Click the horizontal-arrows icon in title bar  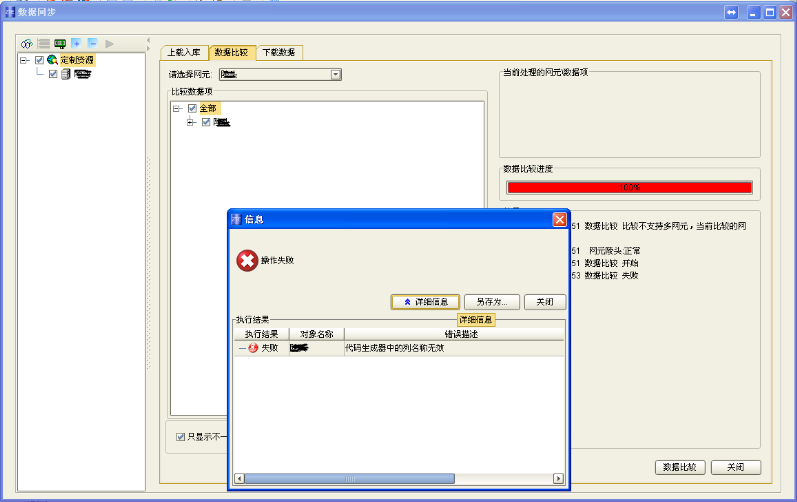tap(732, 12)
